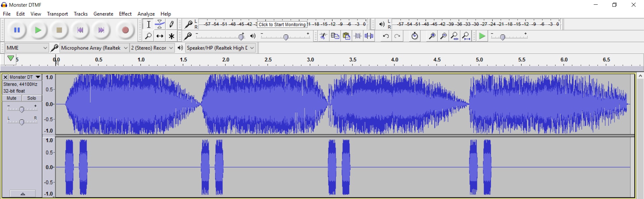The height and width of the screenshot is (199, 644).
Task: Solo the Monster DT track
Action: pos(32,98)
